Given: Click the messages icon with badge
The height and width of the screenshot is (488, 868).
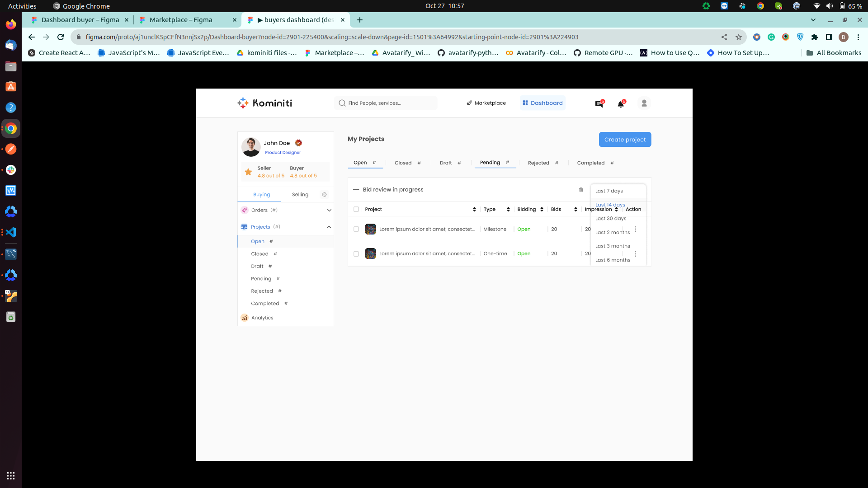Looking at the screenshot, I should point(599,103).
